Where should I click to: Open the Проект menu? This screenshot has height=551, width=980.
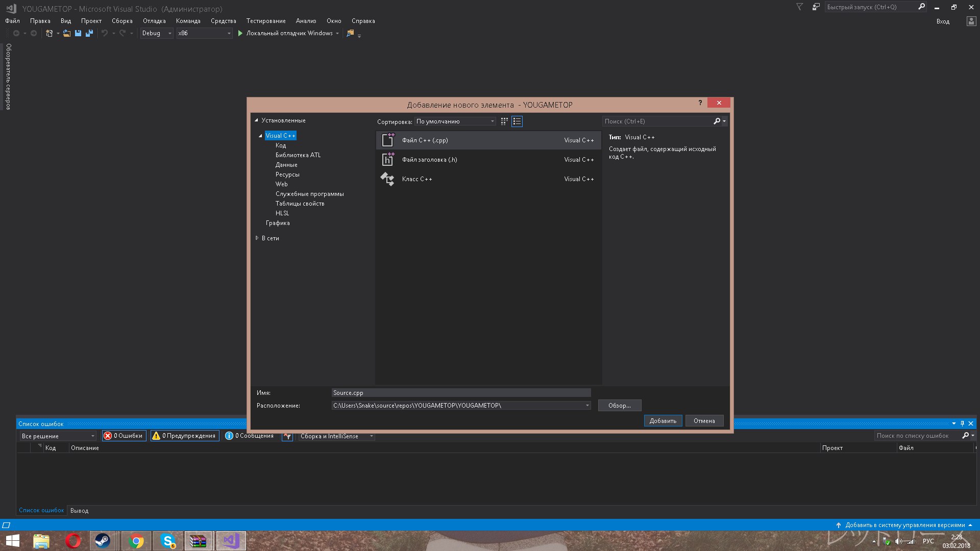tap(91, 21)
